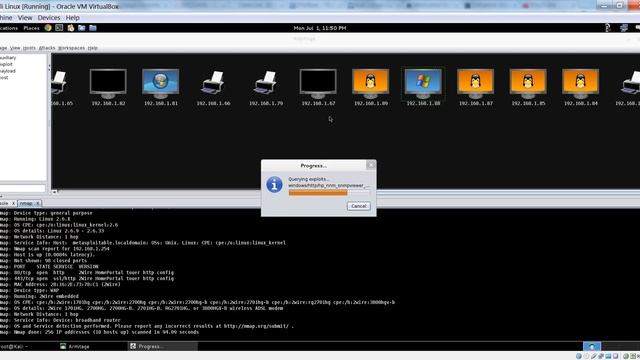Click 'Device type: general purpose' console line
Viewport: 640px width, 360px height.
pos(53,213)
